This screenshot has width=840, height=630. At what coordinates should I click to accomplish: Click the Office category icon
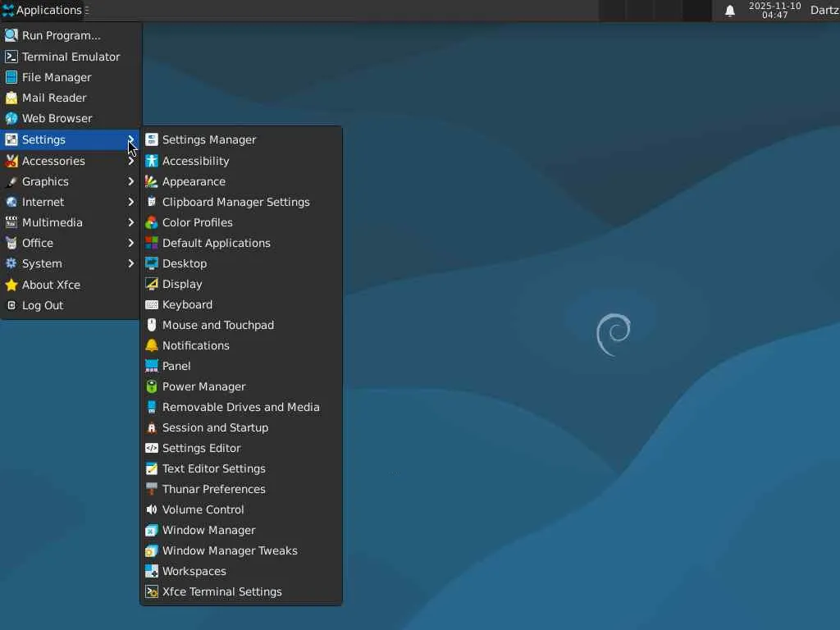(11, 243)
